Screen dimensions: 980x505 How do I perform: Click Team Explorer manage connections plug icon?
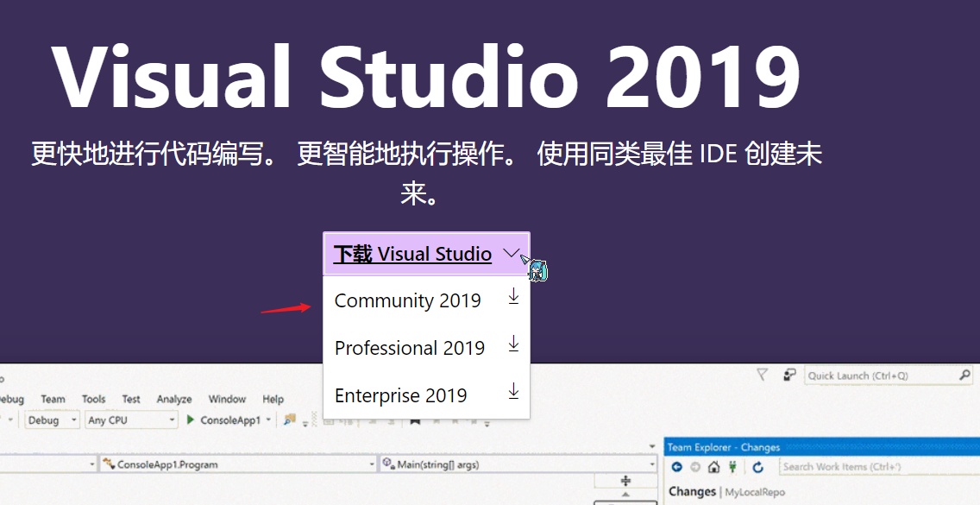pos(732,467)
